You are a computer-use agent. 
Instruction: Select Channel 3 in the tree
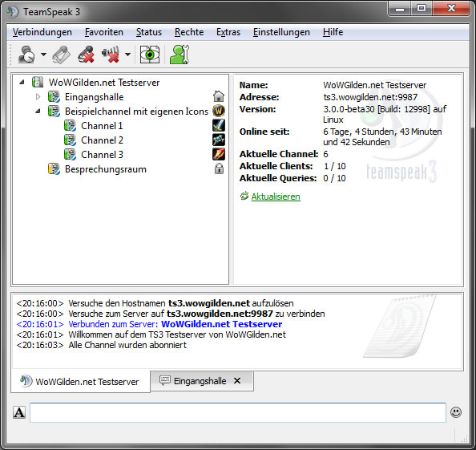[x=102, y=155]
